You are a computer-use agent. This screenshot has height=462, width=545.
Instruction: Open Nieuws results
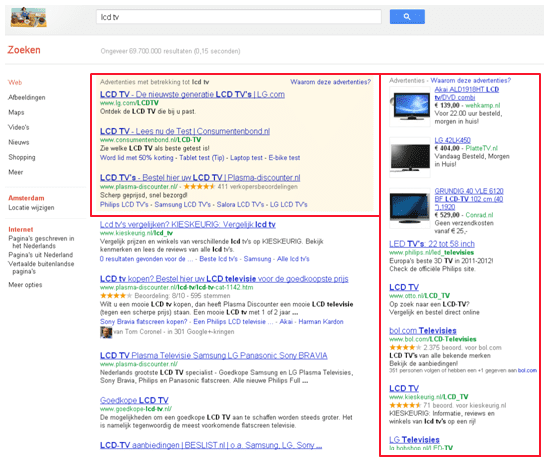19,142
